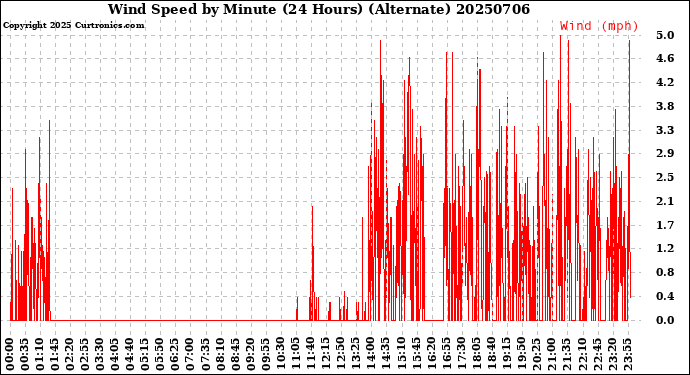690x375 pixels.
Task: Click the 08:45 time label
Action: [236, 355]
